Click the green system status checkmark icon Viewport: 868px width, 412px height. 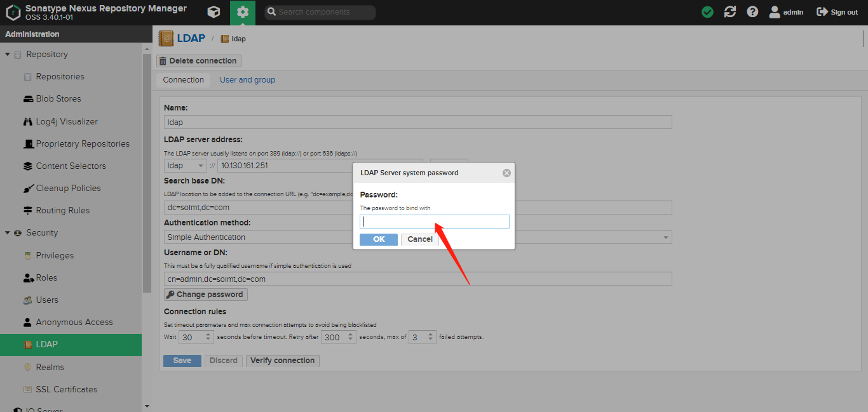pos(707,12)
